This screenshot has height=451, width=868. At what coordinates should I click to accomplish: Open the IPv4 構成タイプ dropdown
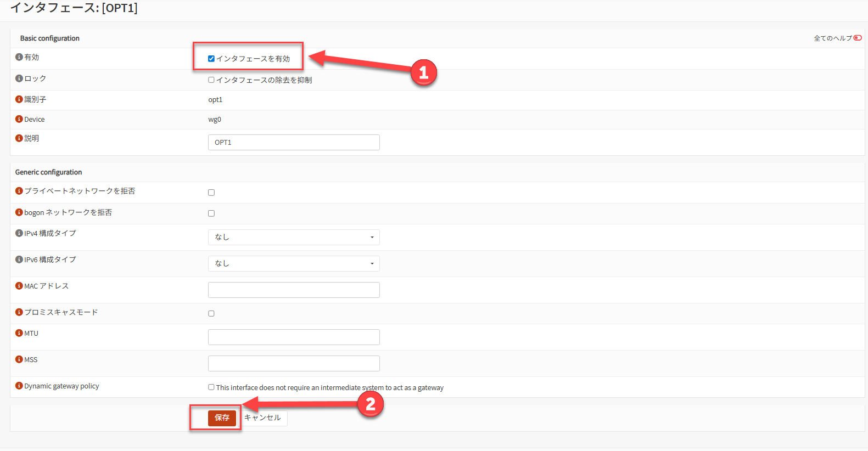(x=294, y=237)
